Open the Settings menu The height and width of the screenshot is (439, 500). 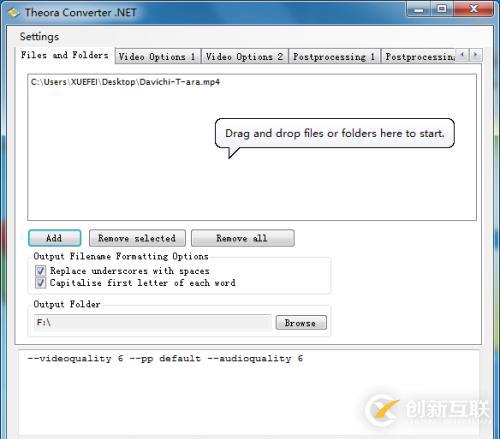pyautogui.click(x=39, y=36)
